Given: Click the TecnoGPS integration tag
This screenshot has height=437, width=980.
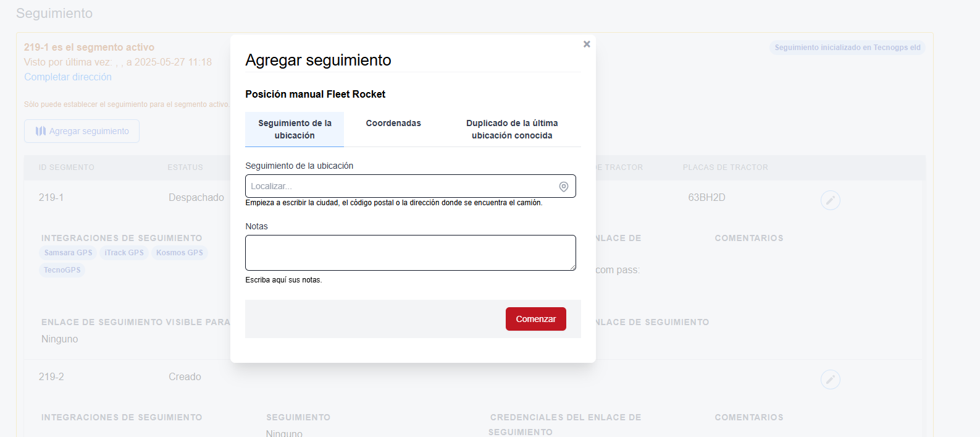Looking at the screenshot, I should (x=62, y=270).
